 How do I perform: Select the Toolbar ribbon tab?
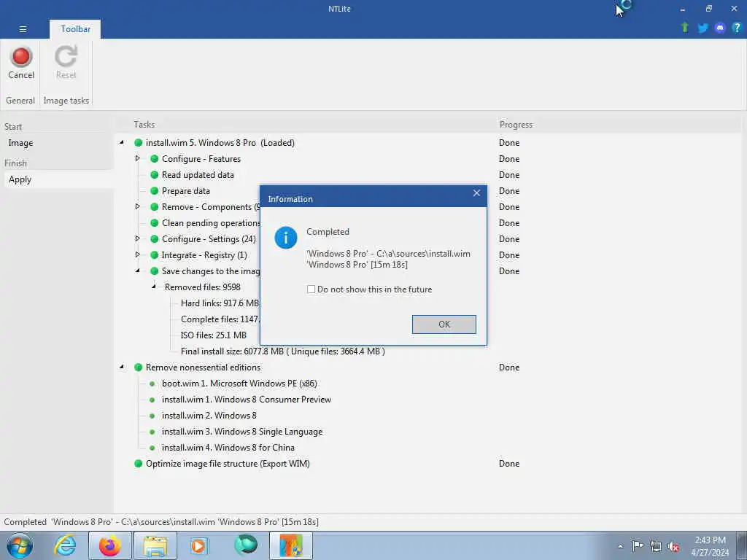75,29
